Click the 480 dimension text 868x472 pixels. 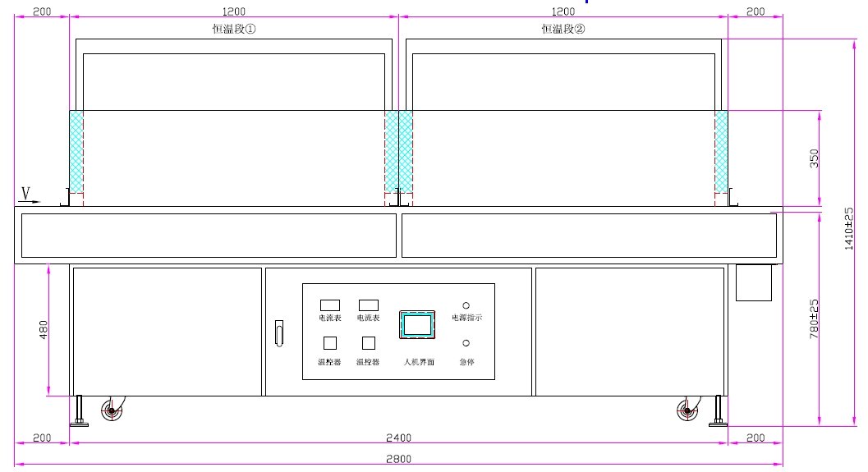tap(44, 330)
